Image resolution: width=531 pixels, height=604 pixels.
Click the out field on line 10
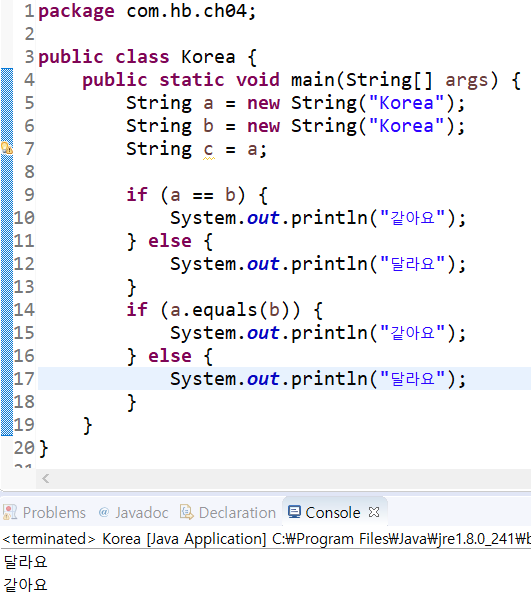pyautogui.click(x=263, y=218)
